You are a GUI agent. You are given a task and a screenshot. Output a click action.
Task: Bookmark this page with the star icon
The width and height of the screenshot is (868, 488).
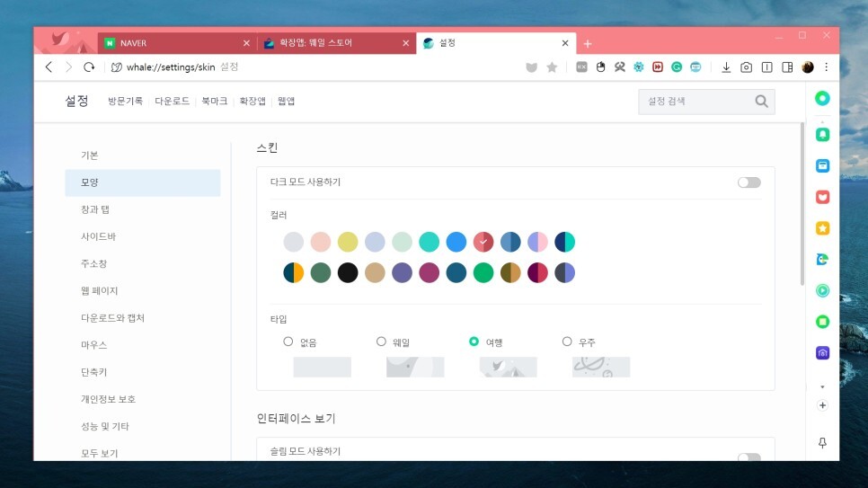click(552, 67)
